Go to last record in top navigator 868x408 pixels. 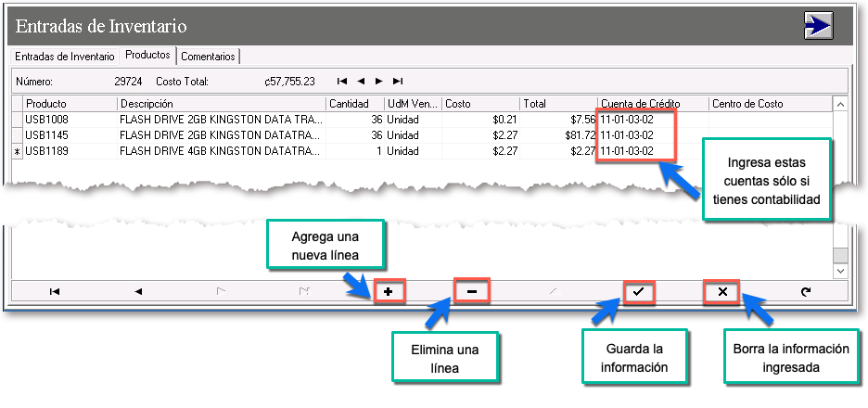398,82
